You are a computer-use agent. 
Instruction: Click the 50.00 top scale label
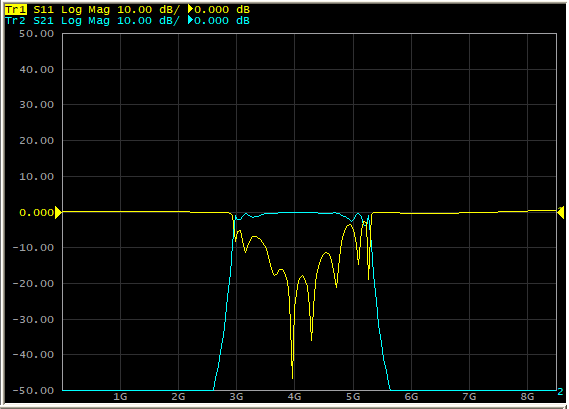click(x=36, y=34)
